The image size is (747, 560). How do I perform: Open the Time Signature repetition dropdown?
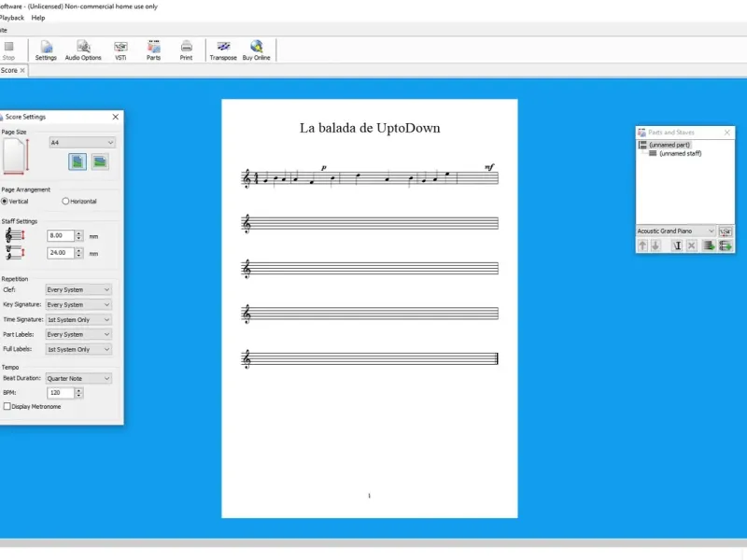pyautogui.click(x=78, y=319)
